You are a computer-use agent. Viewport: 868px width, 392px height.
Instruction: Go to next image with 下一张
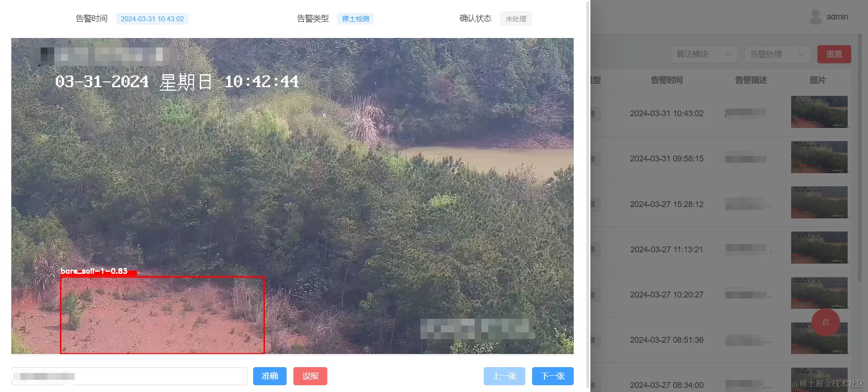(553, 376)
